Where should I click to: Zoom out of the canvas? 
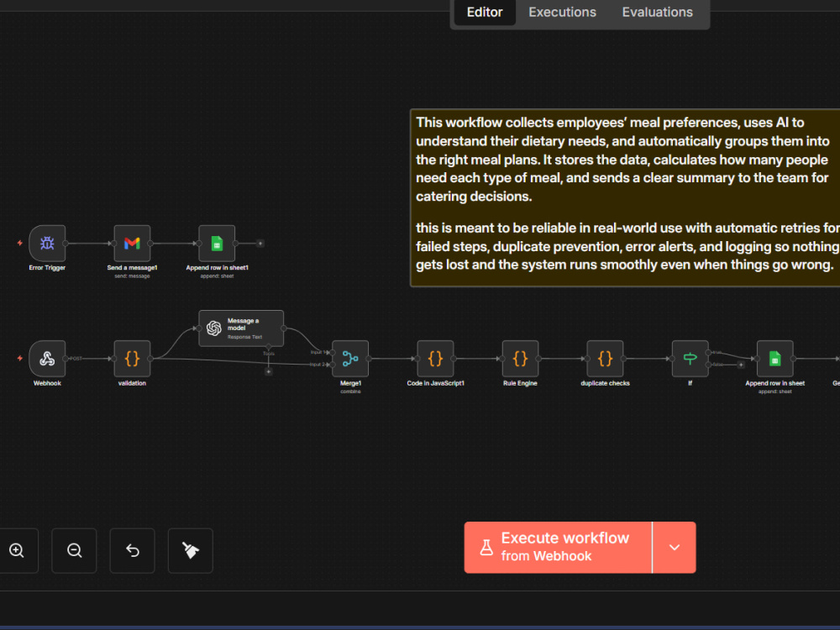(x=74, y=551)
